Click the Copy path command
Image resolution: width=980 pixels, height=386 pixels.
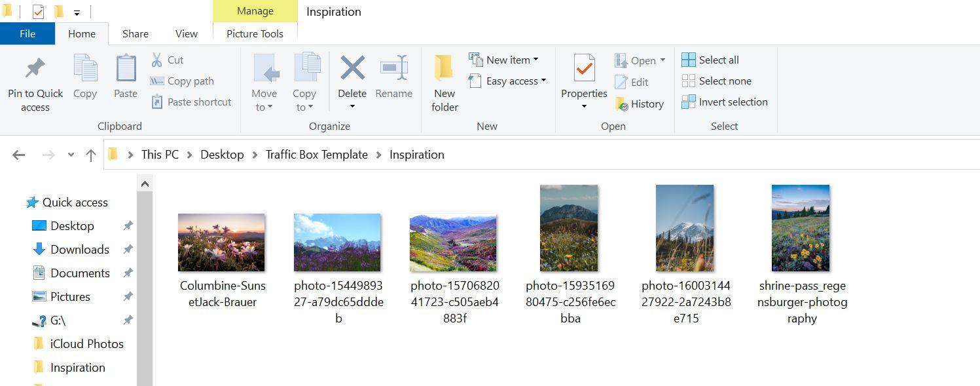pyautogui.click(x=182, y=81)
